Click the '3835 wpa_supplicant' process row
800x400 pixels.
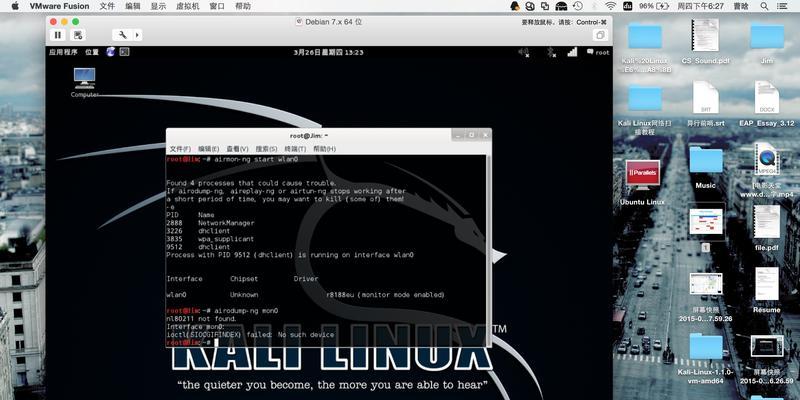(x=210, y=239)
